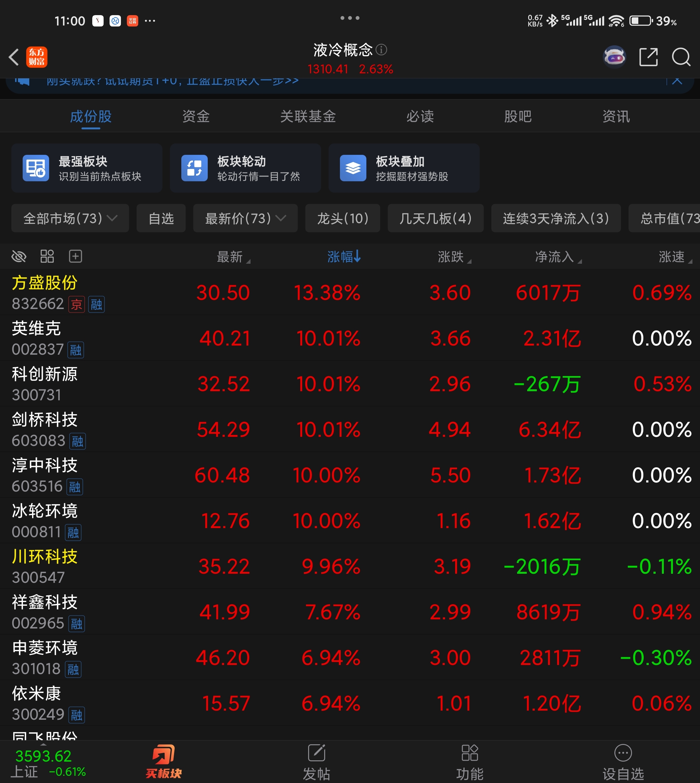Open 科创新源 stock row
This screenshot has height=783, width=700.
click(x=350, y=383)
